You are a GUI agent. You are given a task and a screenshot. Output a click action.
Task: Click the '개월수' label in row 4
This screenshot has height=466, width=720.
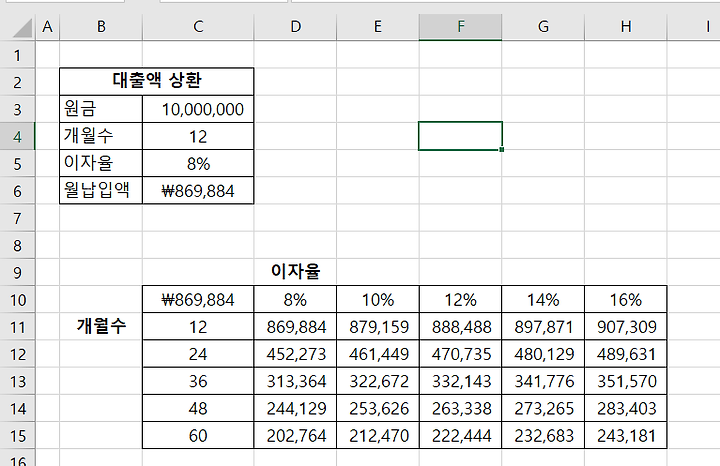101,136
